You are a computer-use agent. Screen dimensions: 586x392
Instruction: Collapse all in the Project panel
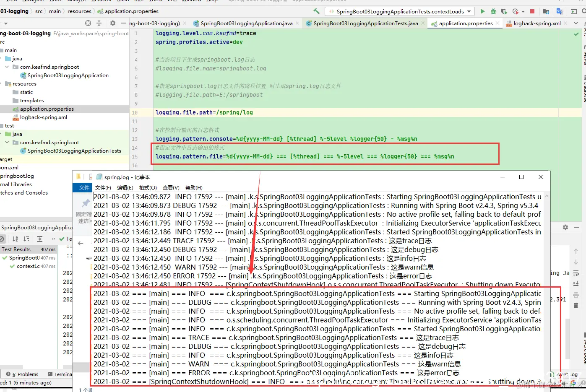coord(100,23)
